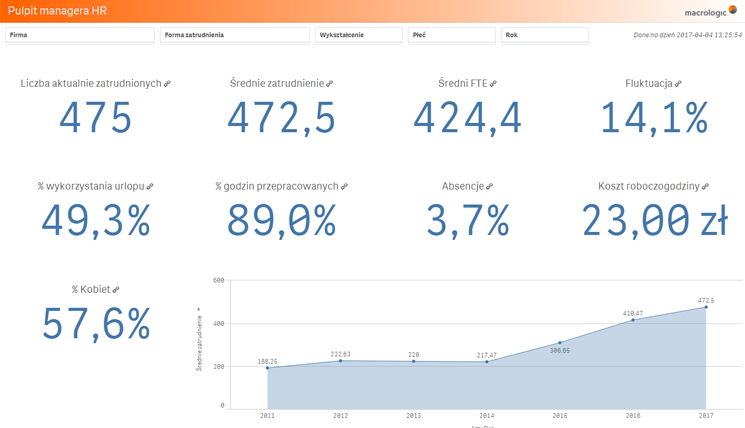Select the 2017 data point on chart
This screenshot has width=745, height=428.
[x=706, y=307]
